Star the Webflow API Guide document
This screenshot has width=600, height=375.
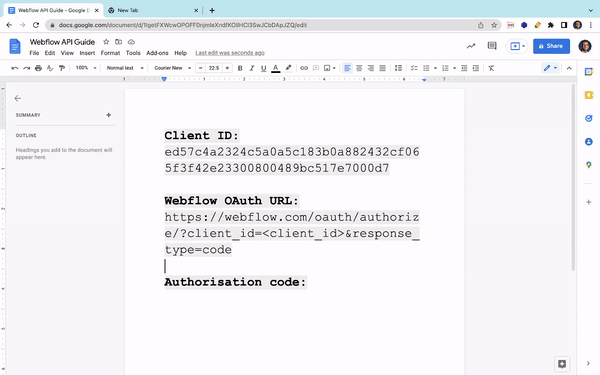coord(106,42)
